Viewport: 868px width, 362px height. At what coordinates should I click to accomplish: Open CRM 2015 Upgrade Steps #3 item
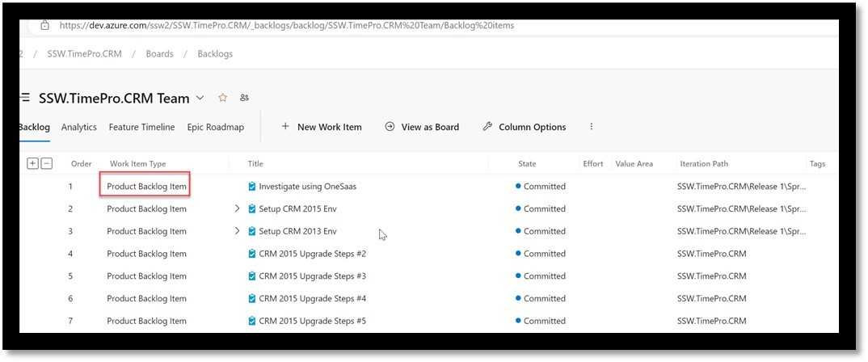click(x=312, y=276)
